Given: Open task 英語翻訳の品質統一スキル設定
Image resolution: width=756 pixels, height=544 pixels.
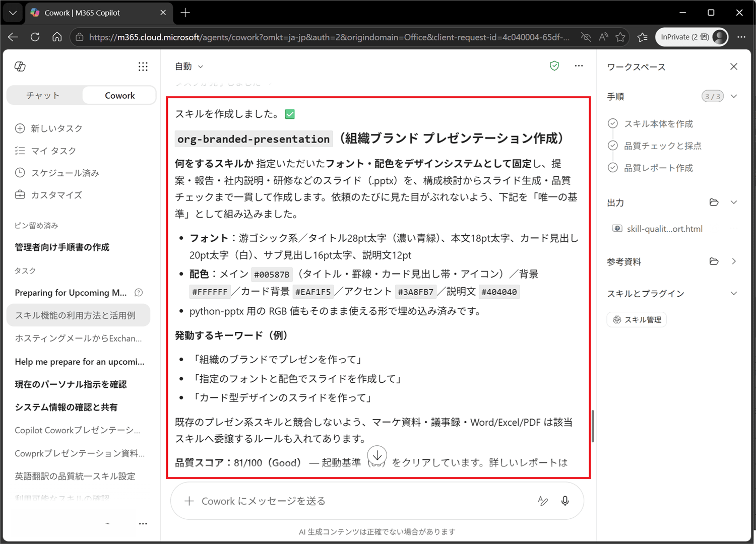Looking at the screenshot, I should (x=75, y=476).
